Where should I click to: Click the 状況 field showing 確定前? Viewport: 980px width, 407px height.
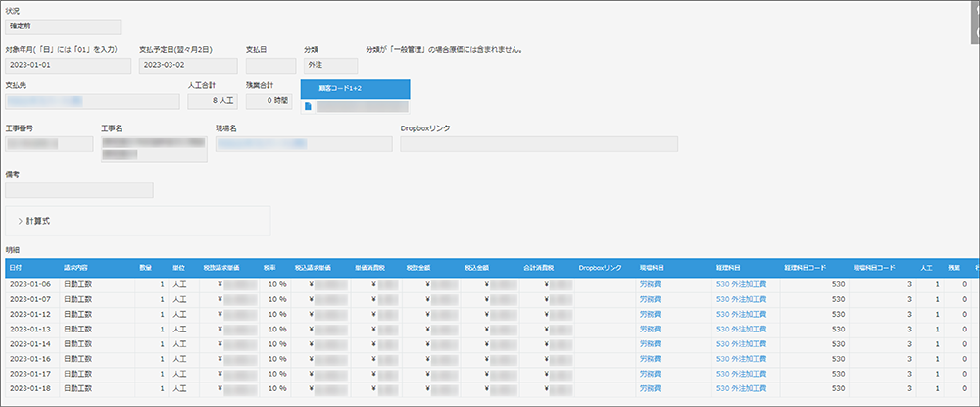pyautogui.click(x=63, y=26)
